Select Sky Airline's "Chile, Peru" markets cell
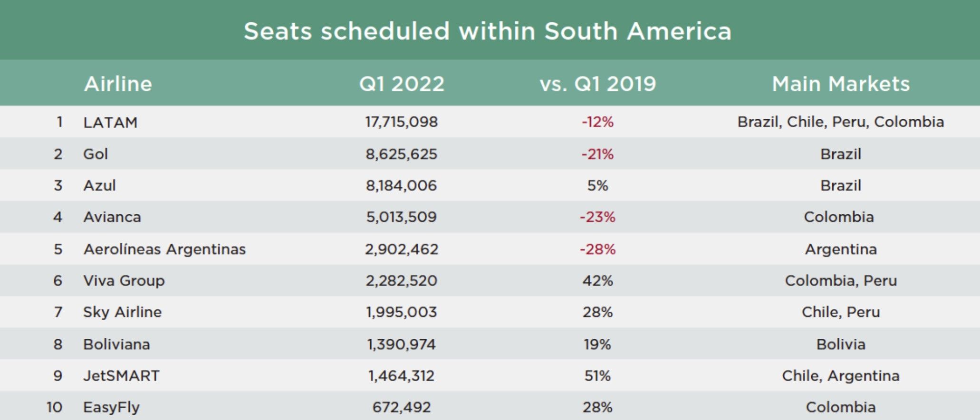980x420 pixels. point(840,312)
